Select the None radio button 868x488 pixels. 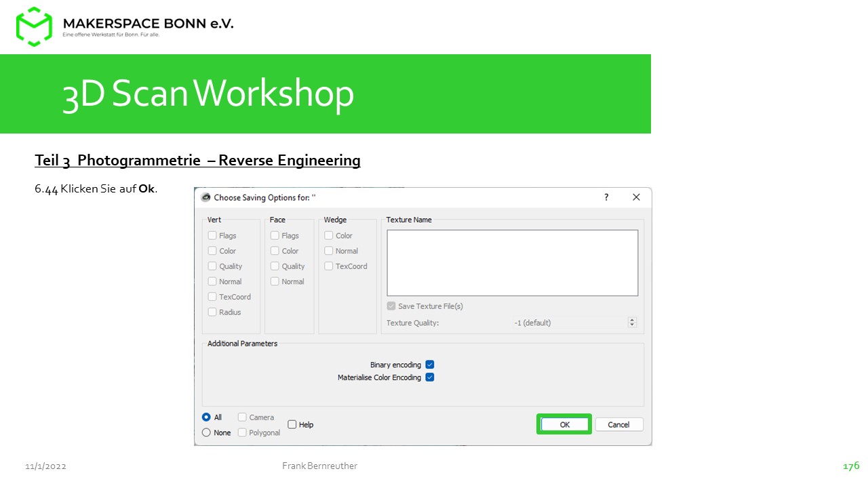207,432
